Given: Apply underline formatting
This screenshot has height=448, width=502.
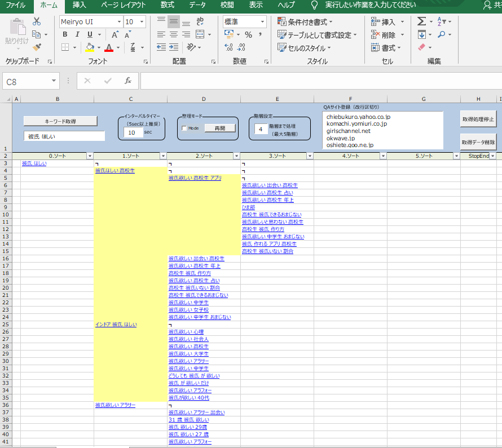Looking at the screenshot, I should (x=90, y=34).
